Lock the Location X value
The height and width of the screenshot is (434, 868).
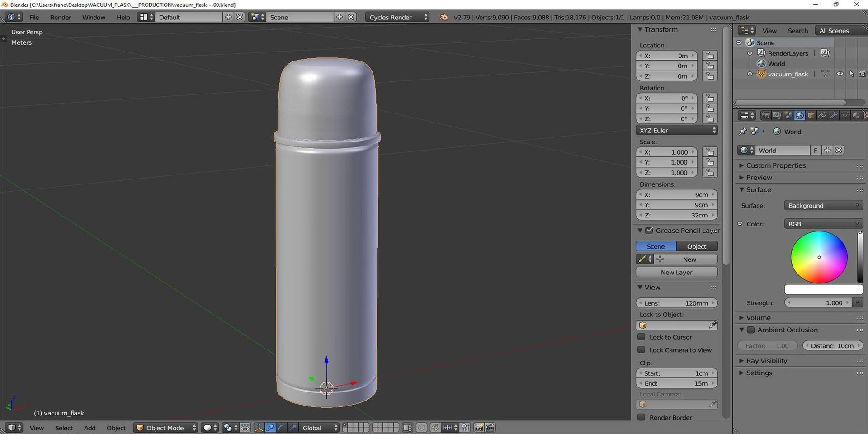tap(710, 56)
